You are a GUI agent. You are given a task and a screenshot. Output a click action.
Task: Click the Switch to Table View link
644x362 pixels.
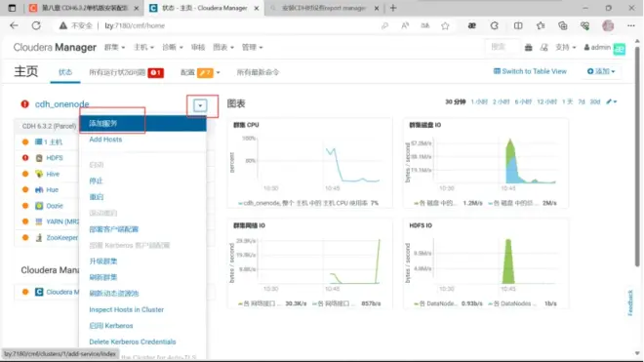pos(530,71)
